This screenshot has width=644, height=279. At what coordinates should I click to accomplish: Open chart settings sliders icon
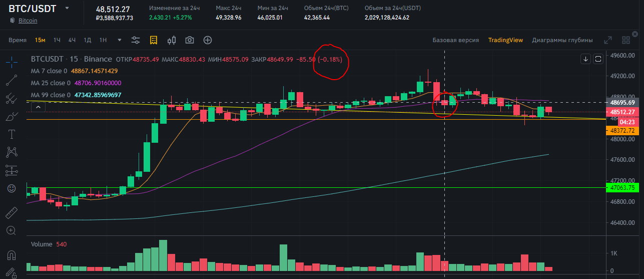point(135,40)
